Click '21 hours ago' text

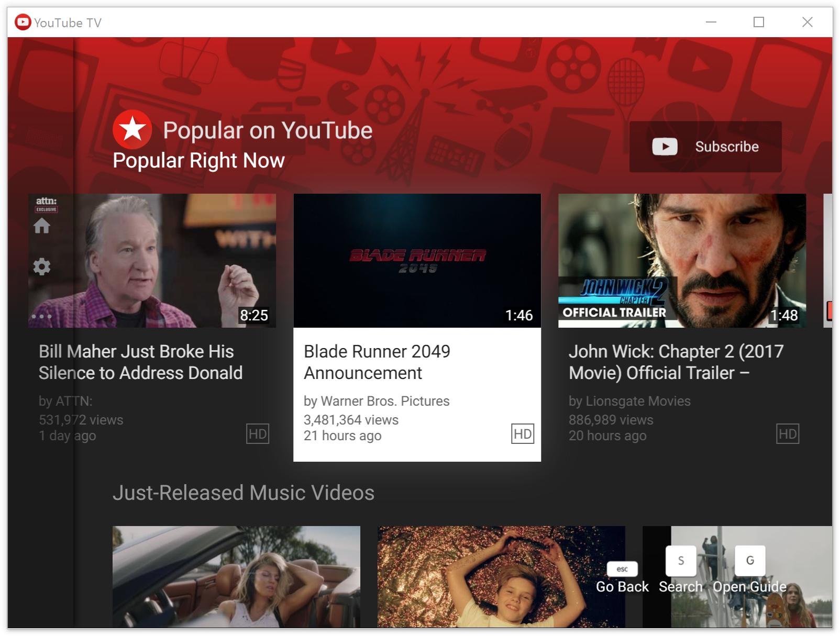tap(342, 436)
